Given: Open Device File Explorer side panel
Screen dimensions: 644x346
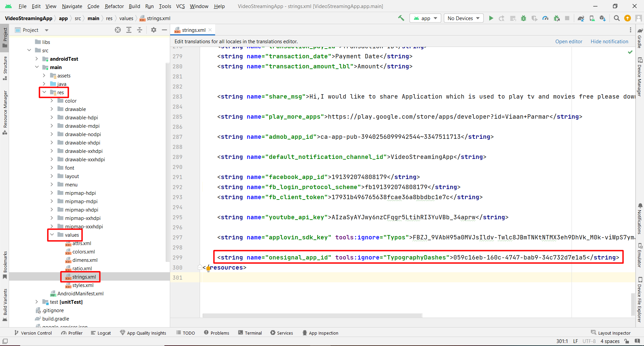Looking at the screenshot, I should coord(640,299).
